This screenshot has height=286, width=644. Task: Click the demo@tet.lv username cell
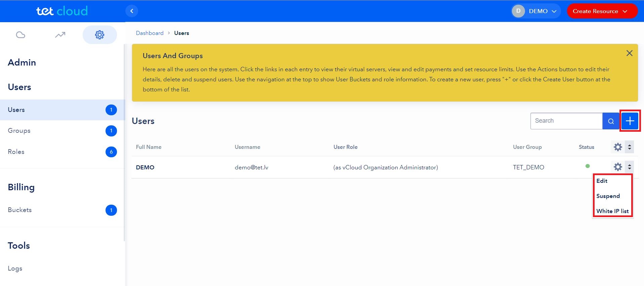tap(251, 167)
